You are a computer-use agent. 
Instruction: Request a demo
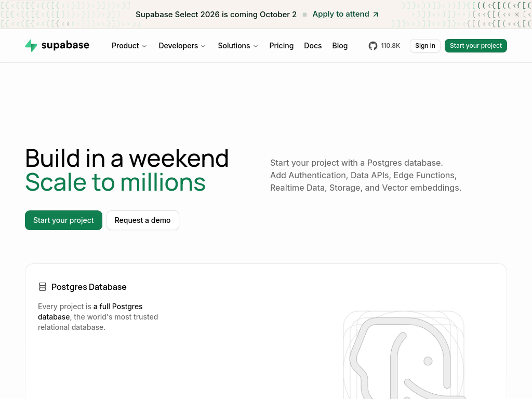click(142, 220)
